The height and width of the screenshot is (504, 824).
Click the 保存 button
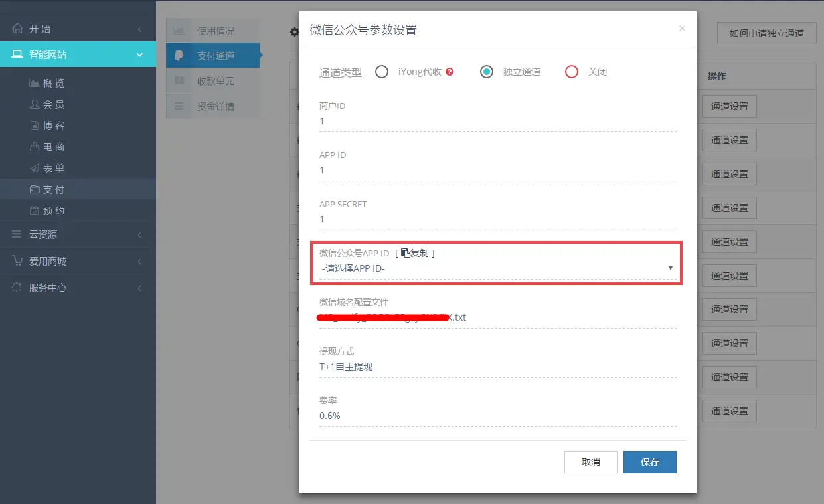649,462
